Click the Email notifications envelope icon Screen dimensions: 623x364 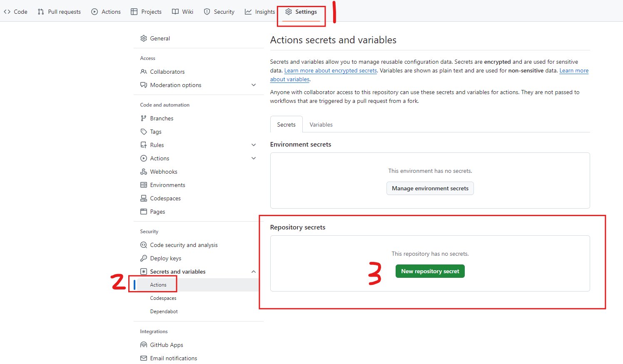pyautogui.click(x=144, y=358)
